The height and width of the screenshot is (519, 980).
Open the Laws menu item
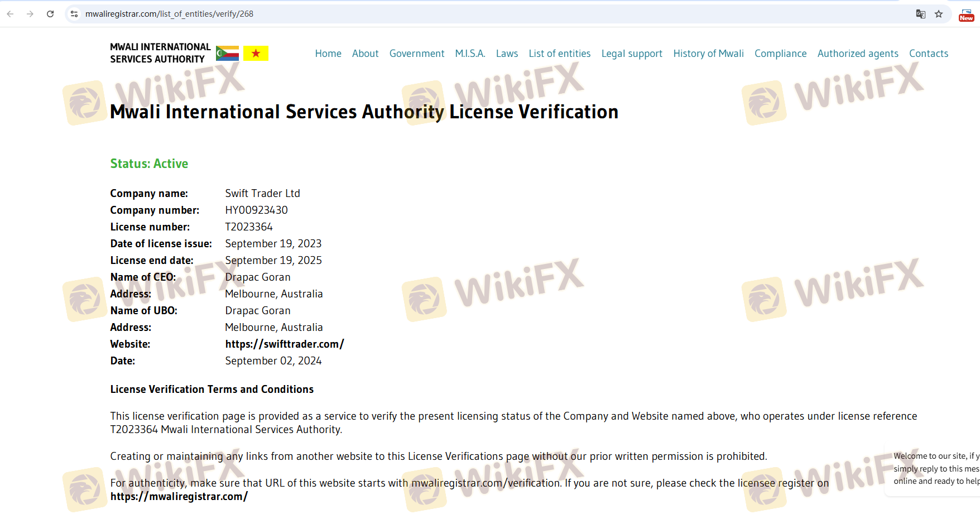[507, 54]
